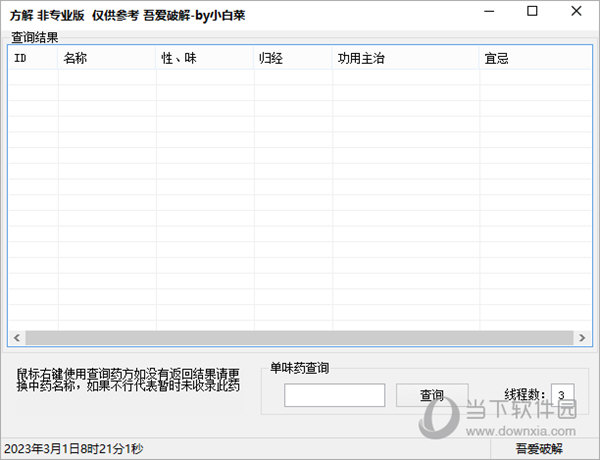Click the 吾爱破解 status bar label

coord(539,449)
